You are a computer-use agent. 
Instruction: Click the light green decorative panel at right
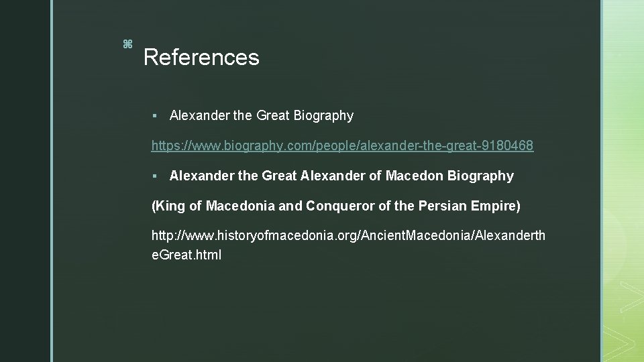(x=625, y=181)
